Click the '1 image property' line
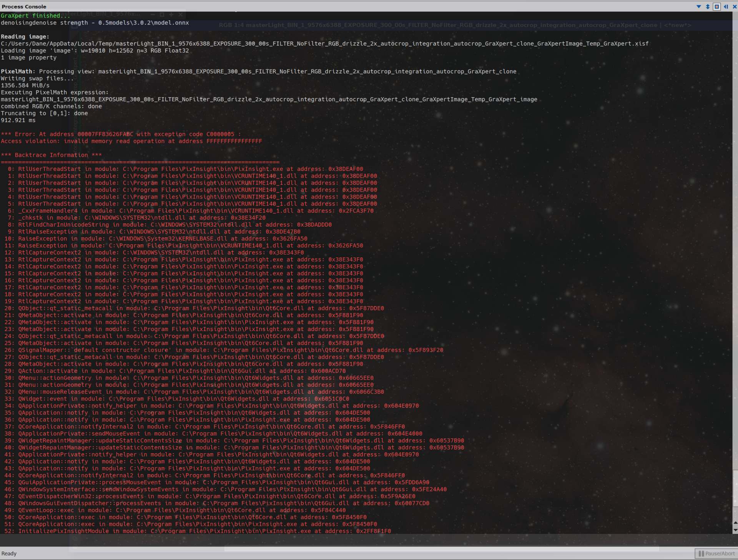738x560 pixels. click(x=28, y=58)
